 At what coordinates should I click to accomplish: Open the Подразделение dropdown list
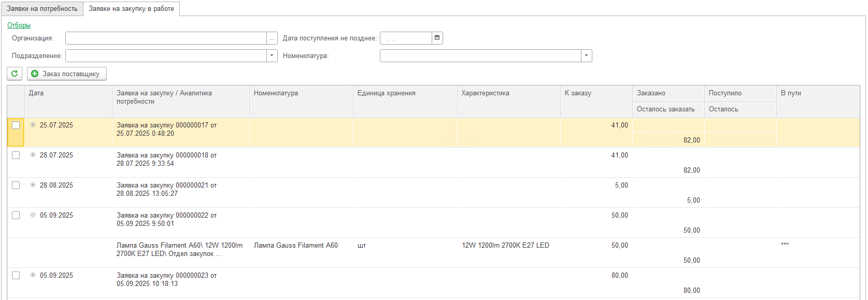coord(272,55)
